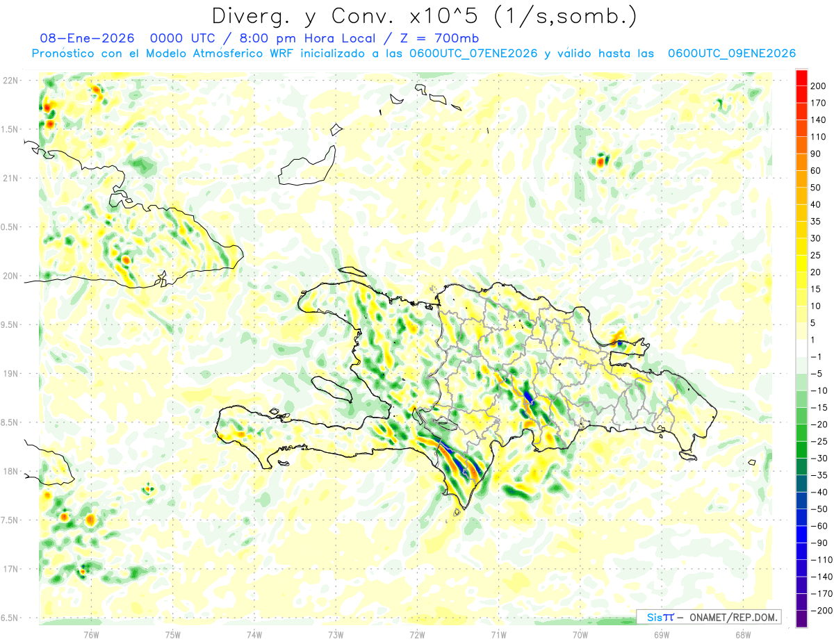The image size is (834, 644).
Task: Pick the legend swatch between 1 and -1
Action: pos(802,348)
